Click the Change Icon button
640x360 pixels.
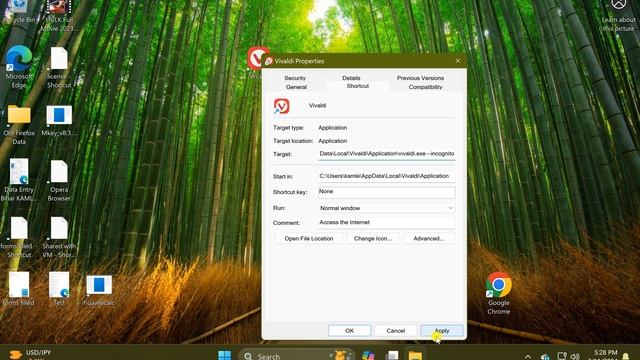[373, 238]
